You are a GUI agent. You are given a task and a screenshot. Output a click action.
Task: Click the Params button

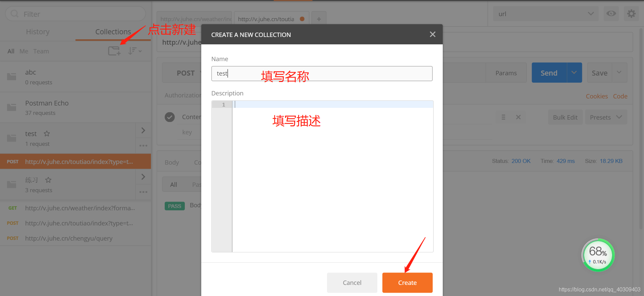click(x=506, y=73)
